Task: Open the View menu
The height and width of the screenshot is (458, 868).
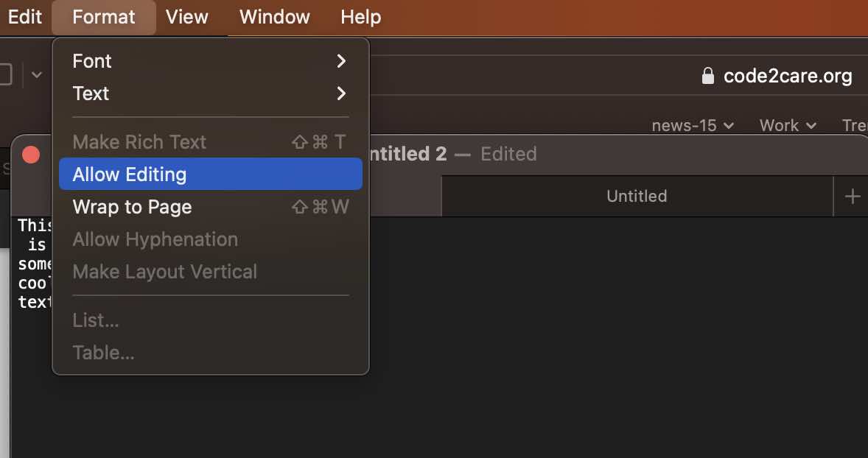Action: (x=186, y=16)
